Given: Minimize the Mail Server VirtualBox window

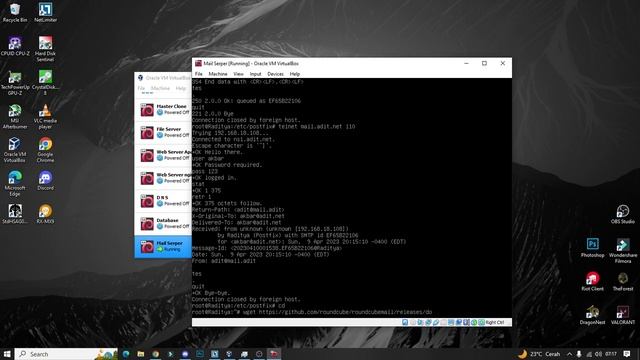Looking at the screenshot, I should click(x=466, y=63).
